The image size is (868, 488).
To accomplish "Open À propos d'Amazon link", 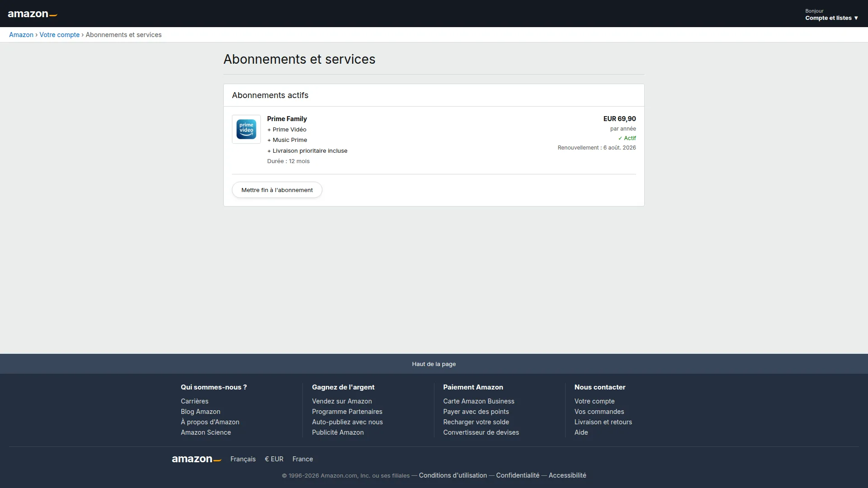I will (210, 422).
